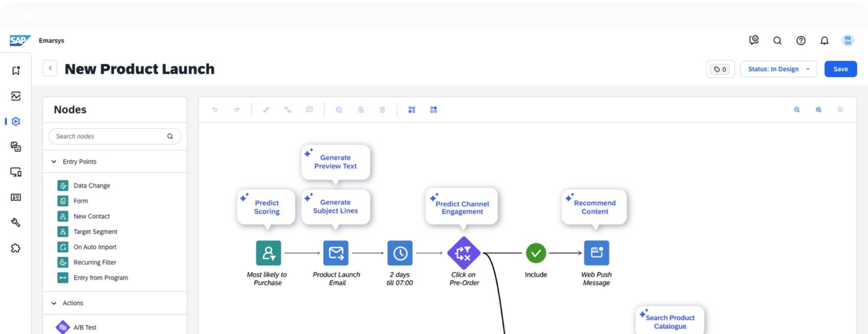This screenshot has width=868, height=334.
Task: Click the undo toolbar button
Action: click(215, 110)
